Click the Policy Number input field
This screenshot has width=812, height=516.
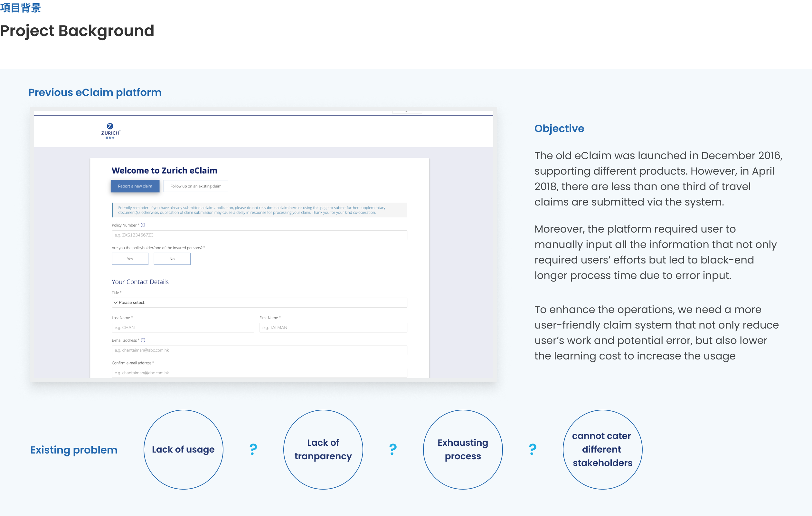(x=259, y=235)
